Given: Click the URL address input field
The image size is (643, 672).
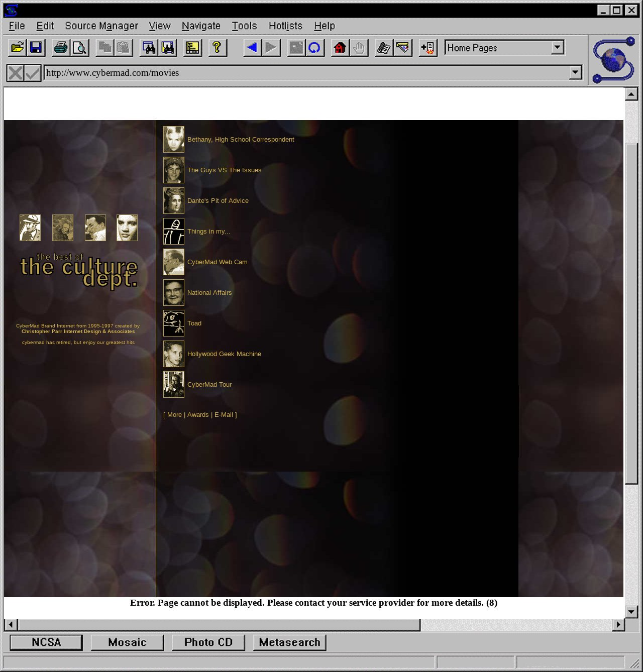Looking at the screenshot, I should 306,73.
